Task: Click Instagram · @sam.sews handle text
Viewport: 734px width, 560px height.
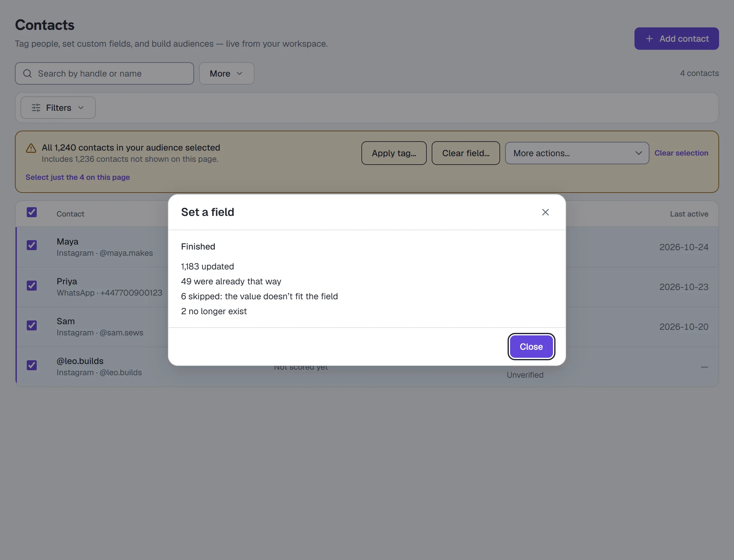Action: (100, 333)
